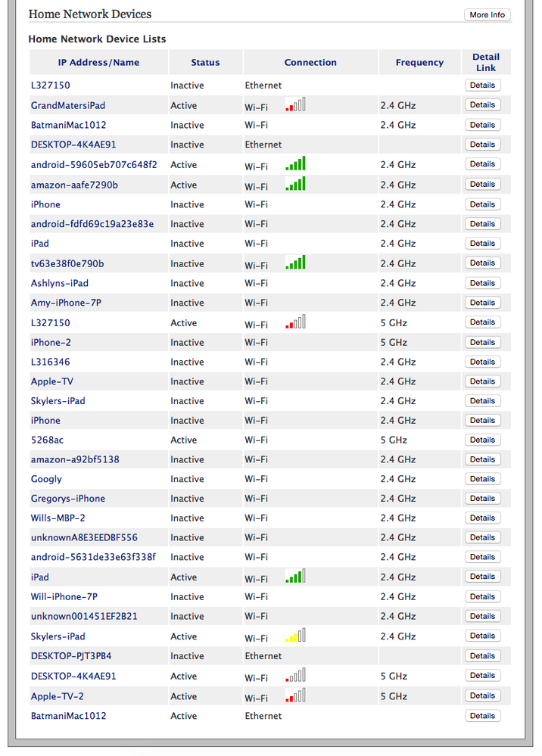542x756 pixels.
Task: Click the signal strength icon for GrandMatersiPad
Action: coord(295,105)
